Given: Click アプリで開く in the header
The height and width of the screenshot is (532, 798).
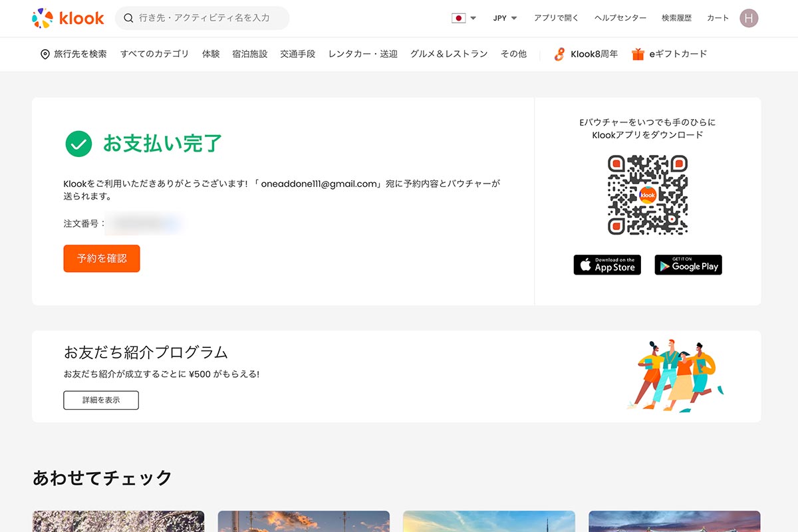Looking at the screenshot, I should (556, 18).
